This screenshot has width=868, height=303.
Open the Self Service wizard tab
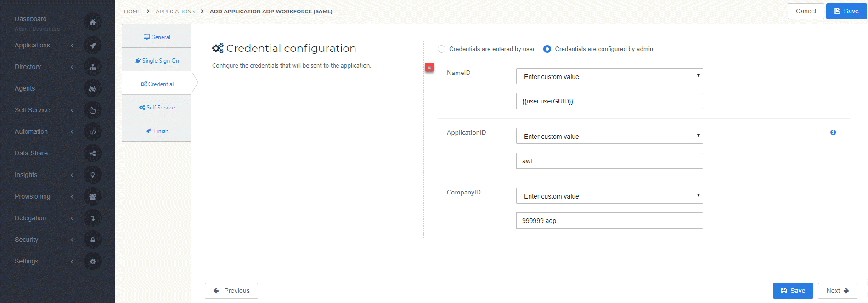point(157,107)
